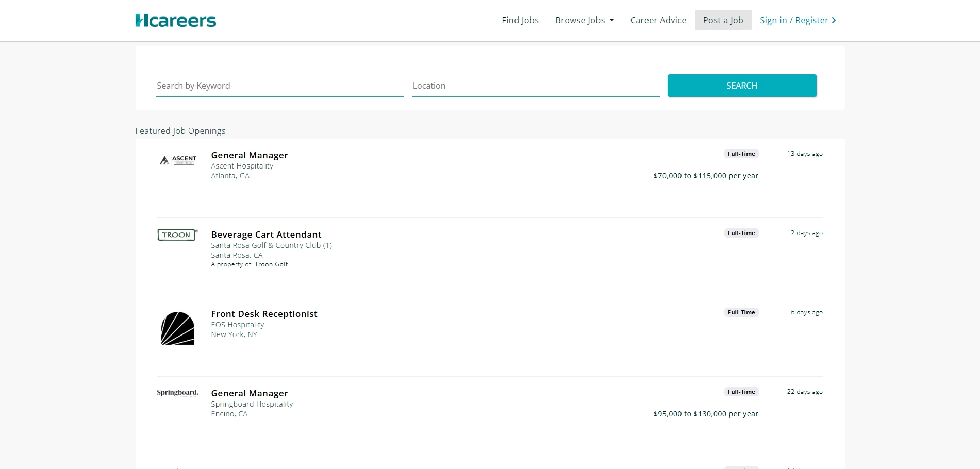The image size is (980, 469).
Task: Click the EOS Hospitality company name
Action: tap(237, 325)
